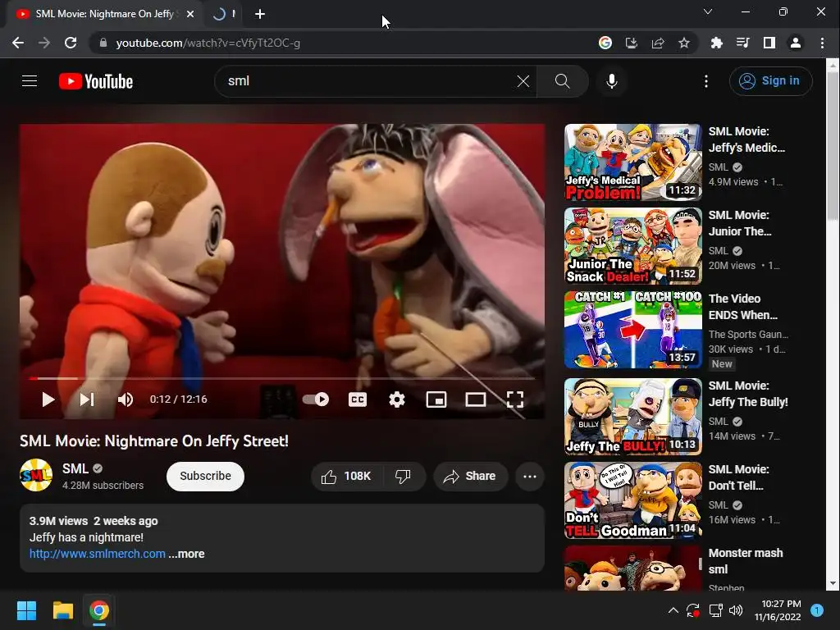This screenshot has height=630, width=840.
Task: Skip to the next video
Action: 87,399
